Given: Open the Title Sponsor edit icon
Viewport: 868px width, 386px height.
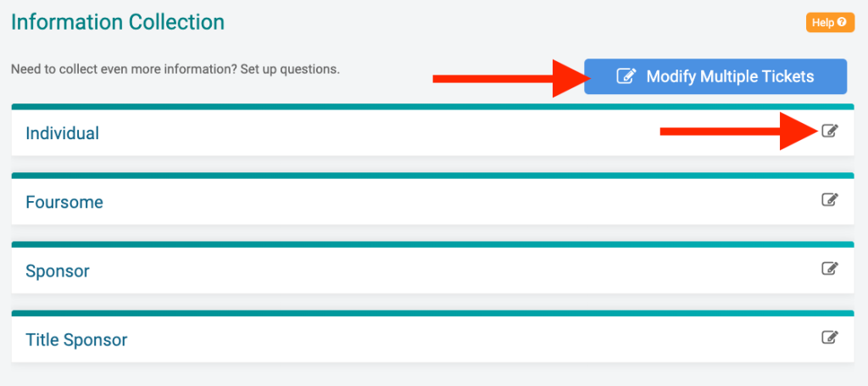Looking at the screenshot, I should [x=830, y=338].
